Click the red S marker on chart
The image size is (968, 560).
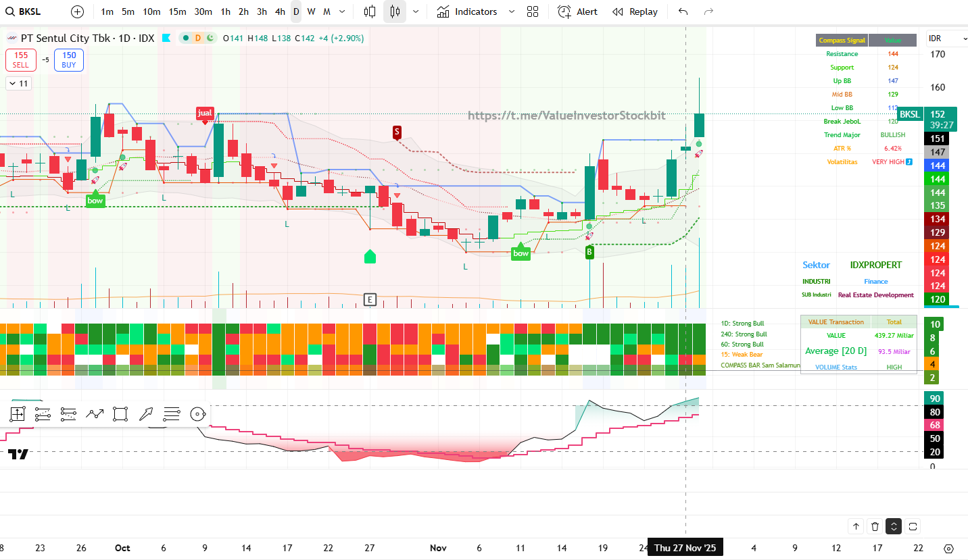click(397, 132)
